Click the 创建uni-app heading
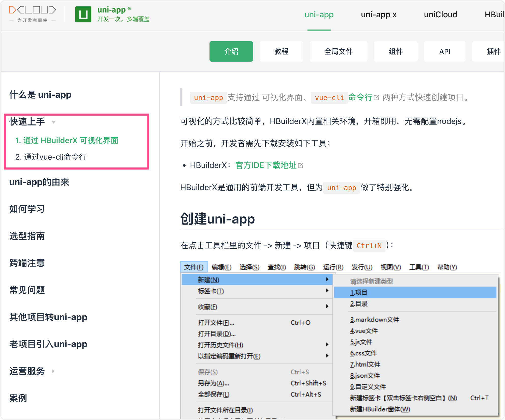Screen dimensions: 505x420 tap(218, 219)
